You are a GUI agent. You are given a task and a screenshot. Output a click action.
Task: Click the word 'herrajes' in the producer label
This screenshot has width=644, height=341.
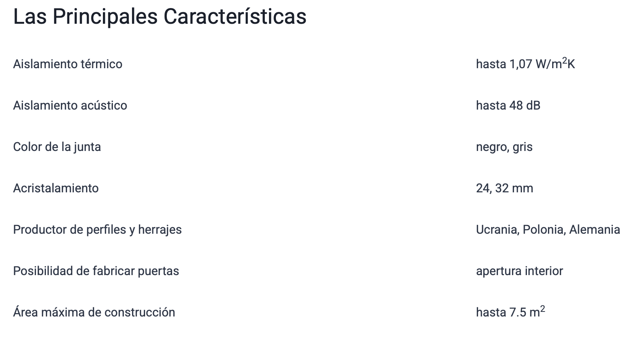coord(160,230)
